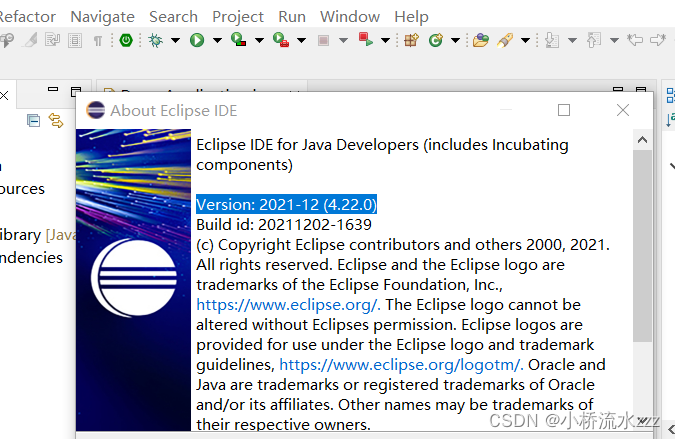Click the About dialog vertical scrollbar thumb
Screen dimensions: 675x439
click(x=642, y=245)
